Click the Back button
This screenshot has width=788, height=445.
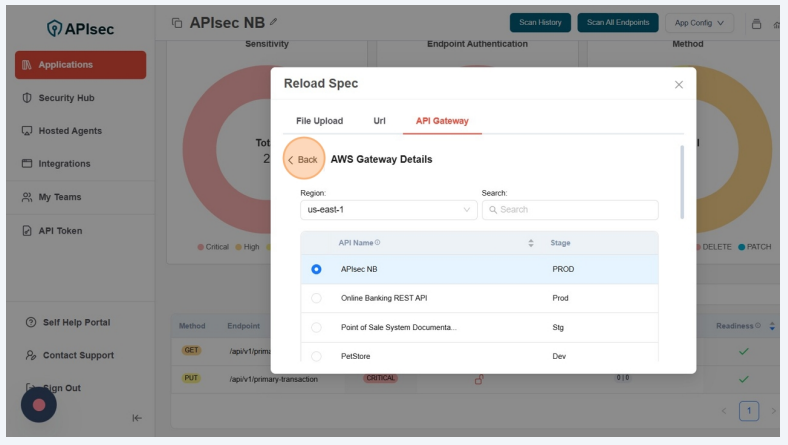tap(303, 160)
